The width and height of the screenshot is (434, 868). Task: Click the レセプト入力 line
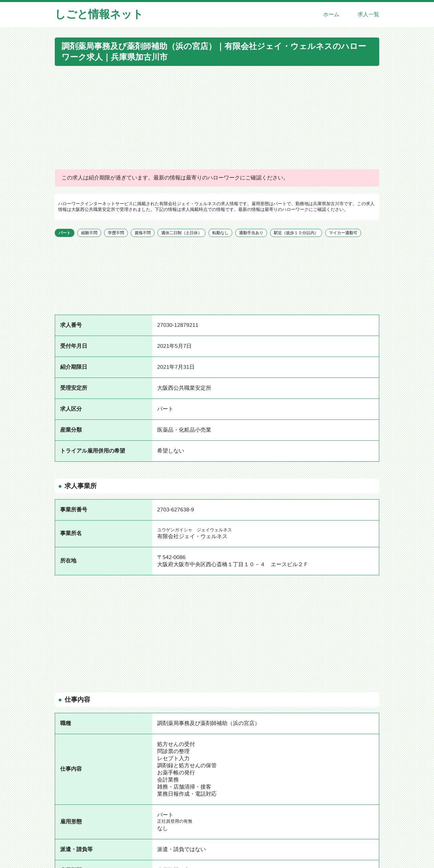coord(173,758)
